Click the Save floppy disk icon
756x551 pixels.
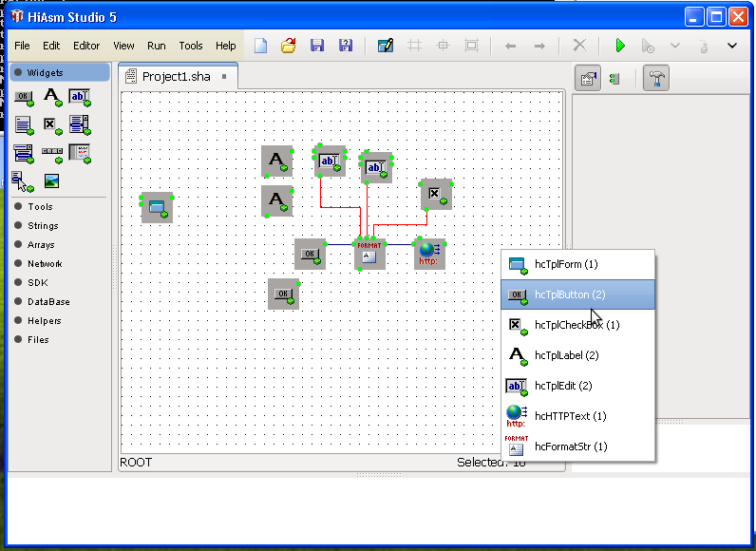(x=317, y=46)
